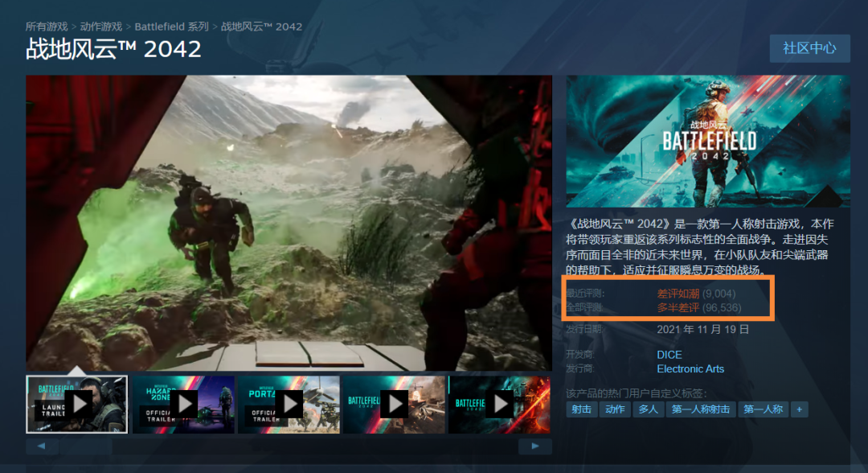Click the release date 2021 年 11 月 19 日
The image size is (868, 473).
[x=702, y=330]
